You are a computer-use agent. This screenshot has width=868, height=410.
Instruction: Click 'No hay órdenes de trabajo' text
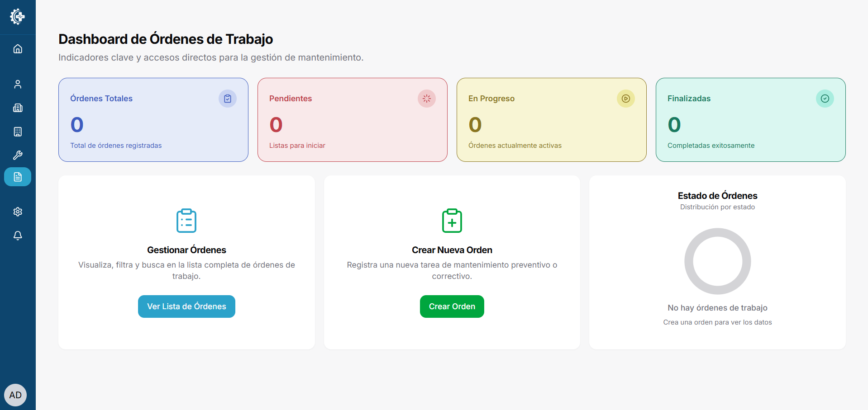tap(718, 308)
